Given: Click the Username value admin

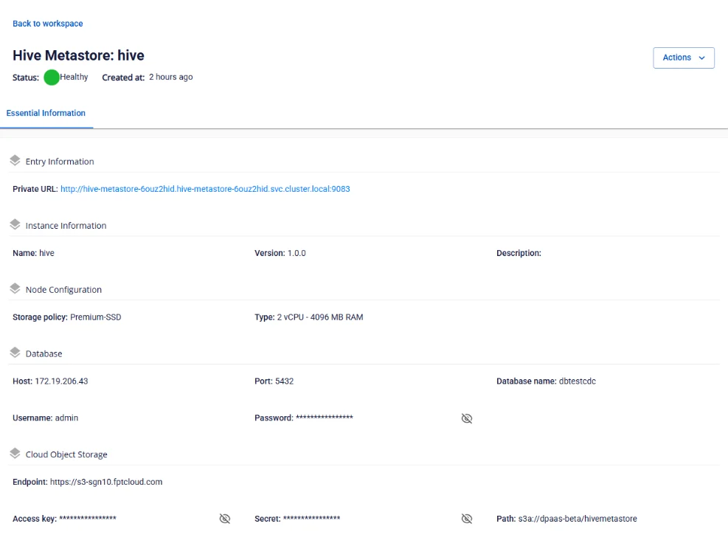Looking at the screenshot, I should coord(66,418).
